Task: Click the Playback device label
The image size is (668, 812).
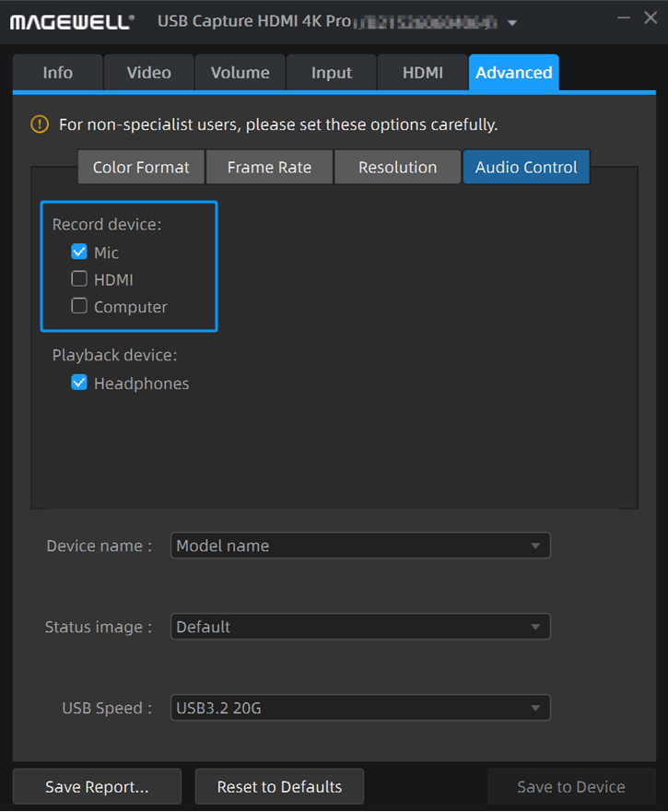Action: coord(114,355)
